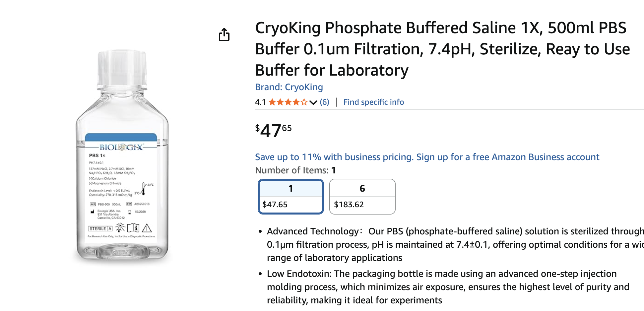Select the 6 items option at $183.62
This screenshot has width=644, height=311.
click(x=362, y=197)
